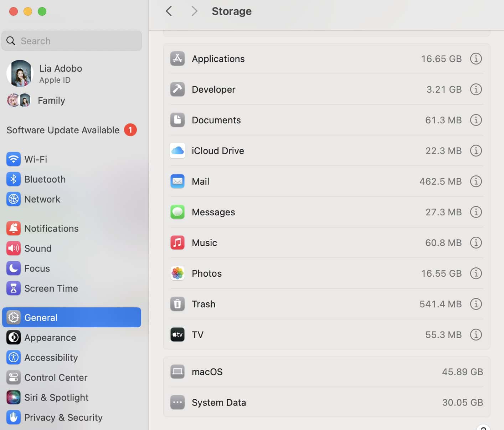
Task: Click the Messages bubble icon
Action: (178, 212)
